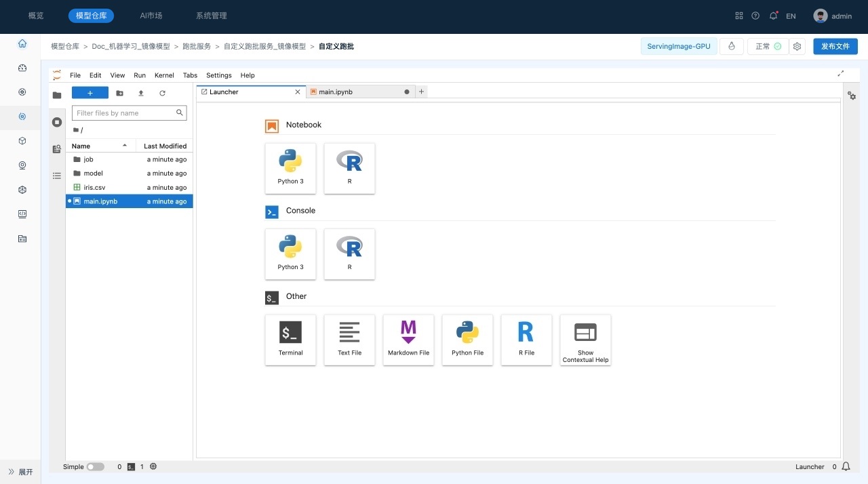Click the Filter files by name field
868x484 pixels.
[x=125, y=113]
